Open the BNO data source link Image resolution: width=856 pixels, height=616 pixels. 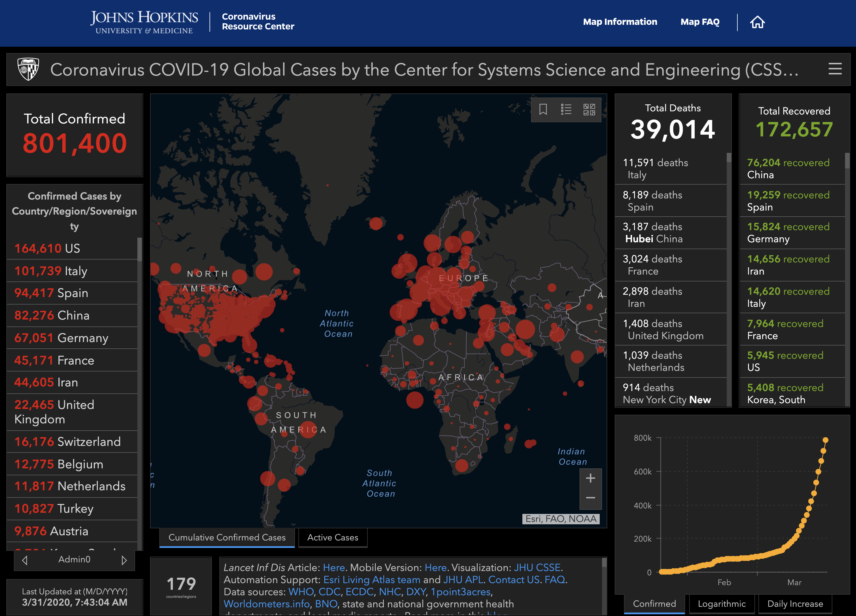(326, 604)
